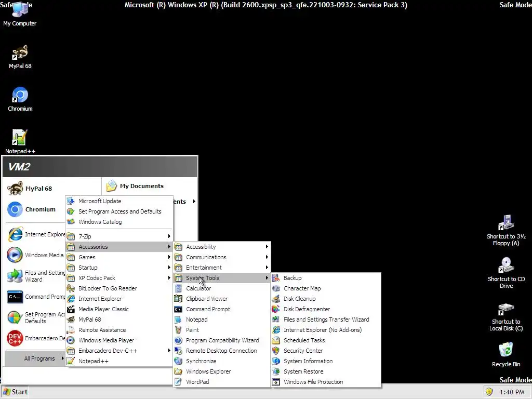
Task: Click the Calculator icon in Accessories
Action: pos(178,288)
